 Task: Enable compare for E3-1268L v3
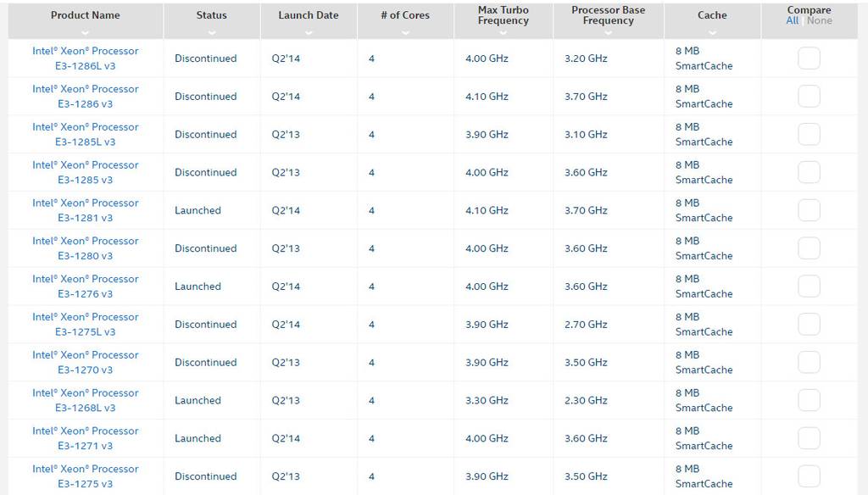click(809, 400)
